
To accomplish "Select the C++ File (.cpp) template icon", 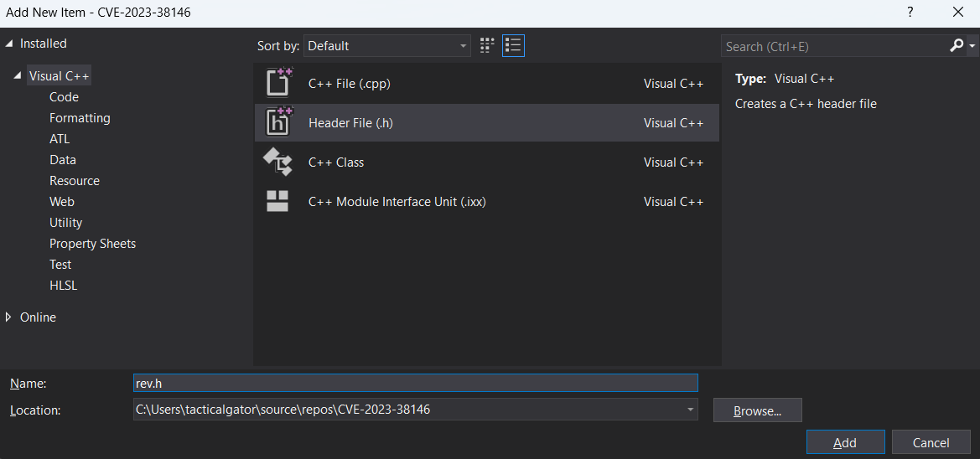I will tap(279, 83).
